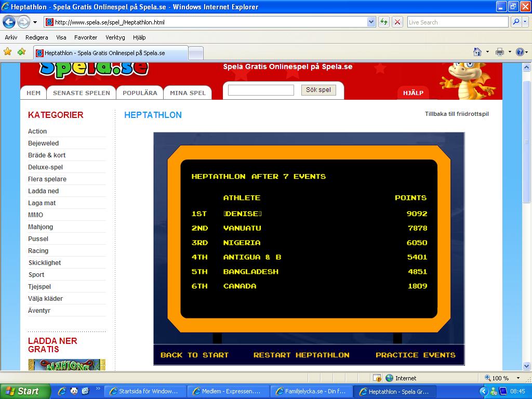Click RESTART HEPTATHLON in the game

(301, 355)
